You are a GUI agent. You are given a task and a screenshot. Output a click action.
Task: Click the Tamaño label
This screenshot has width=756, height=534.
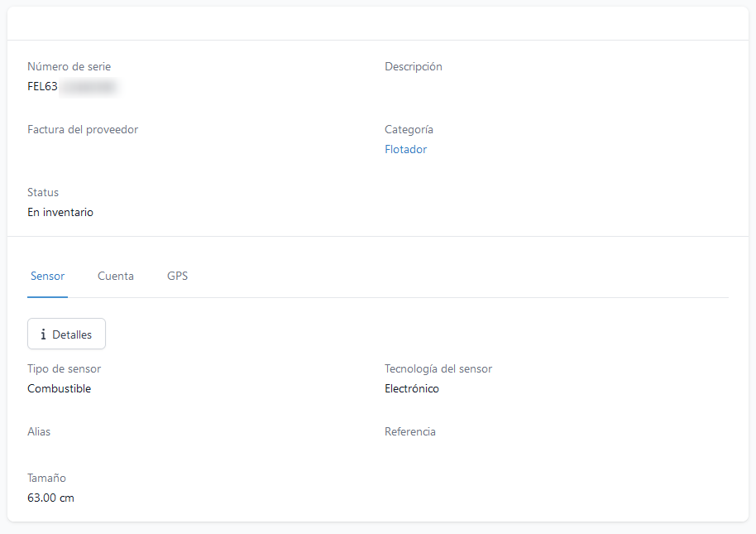click(46, 479)
